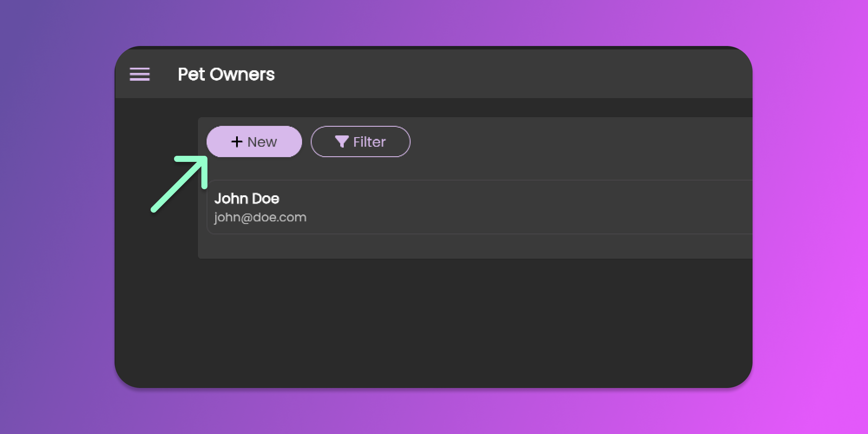Click the green arrow annotation

pyautogui.click(x=179, y=185)
